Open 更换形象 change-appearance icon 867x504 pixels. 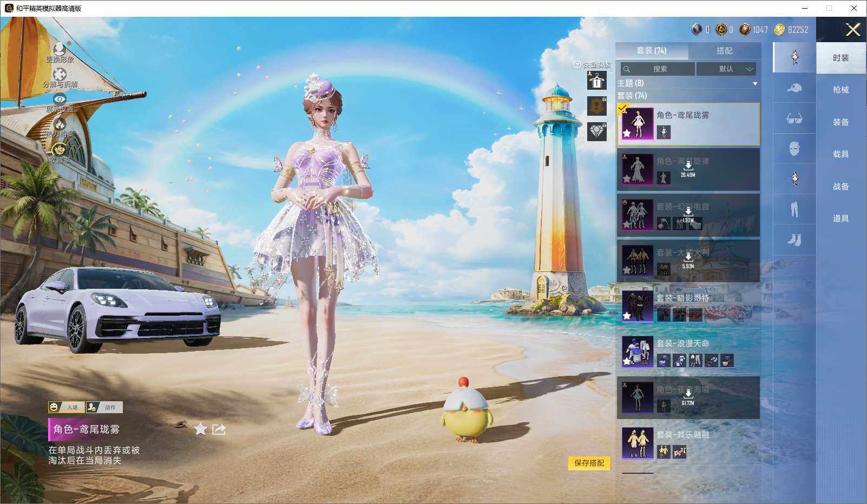pyautogui.click(x=60, y=49)
